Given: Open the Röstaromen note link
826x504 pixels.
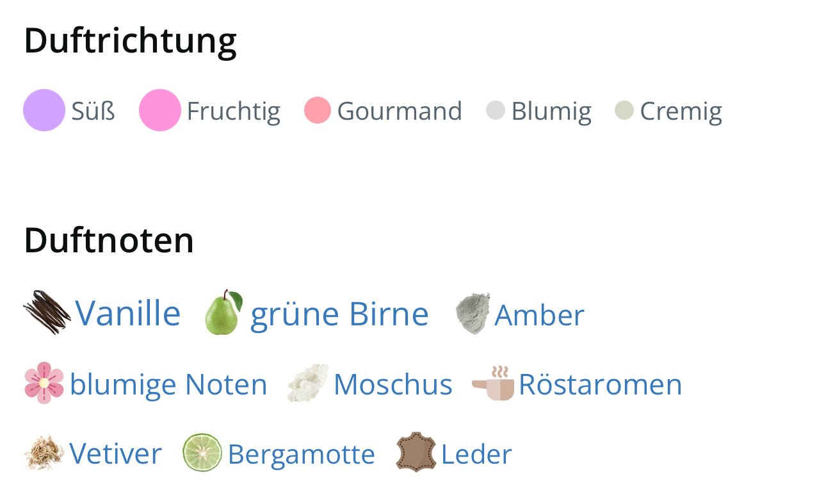Looking at the screenshot, I should (x=600, y=384).
